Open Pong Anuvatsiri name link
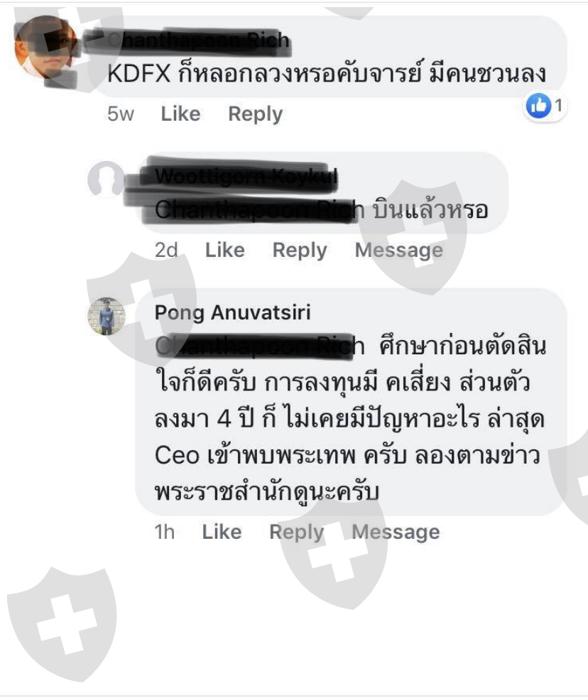This screenshot has height=700, width=588. (233, 312)
